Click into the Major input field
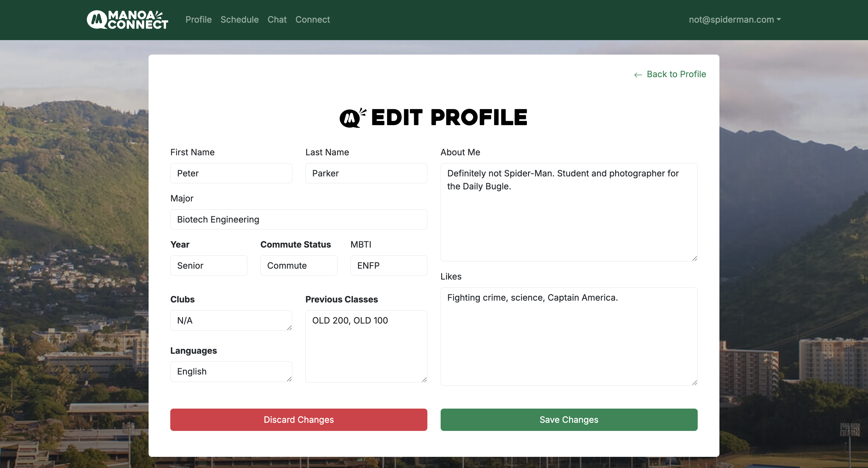 (x=299, y=220)
